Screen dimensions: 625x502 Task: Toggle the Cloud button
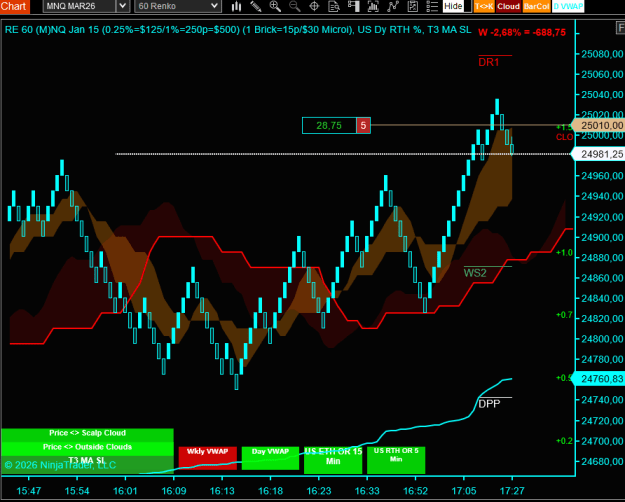(508, 6)
